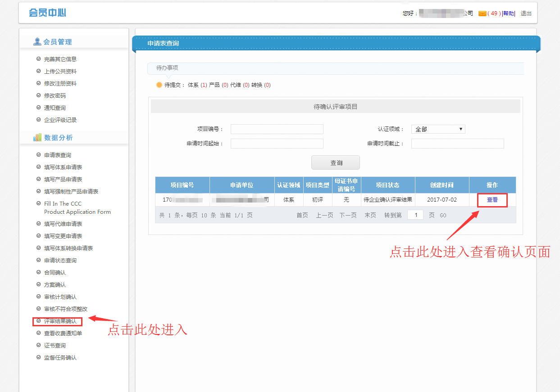Click the orange mail envelope icon
The width and height of the screenshot is (560, 392).
pyautogui.click(x=482, y=14)
